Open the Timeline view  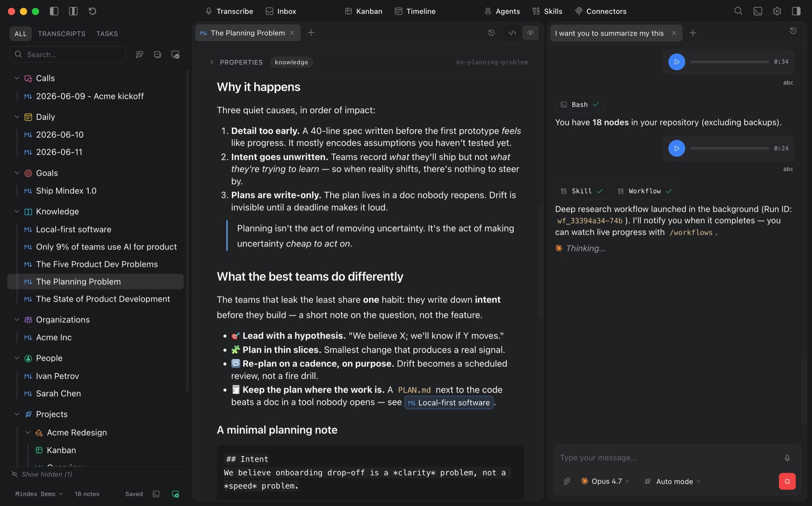click(415, 11)
